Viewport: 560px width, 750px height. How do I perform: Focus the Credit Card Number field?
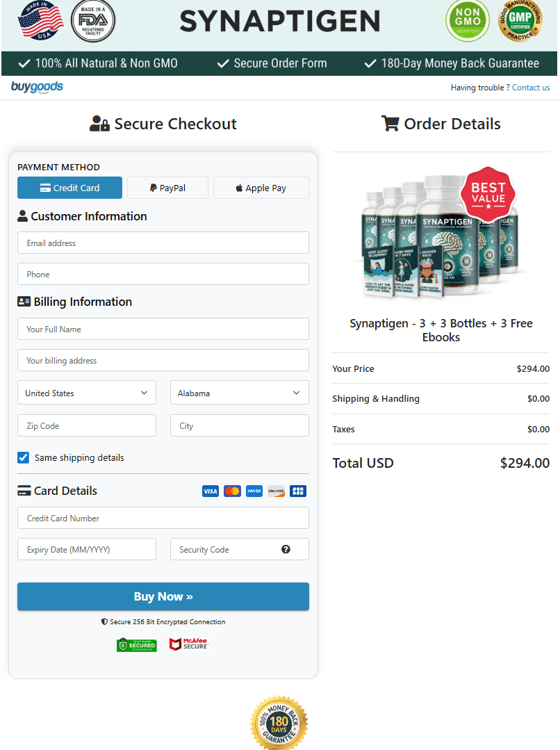pyautogui.click(x=163, y=519)
